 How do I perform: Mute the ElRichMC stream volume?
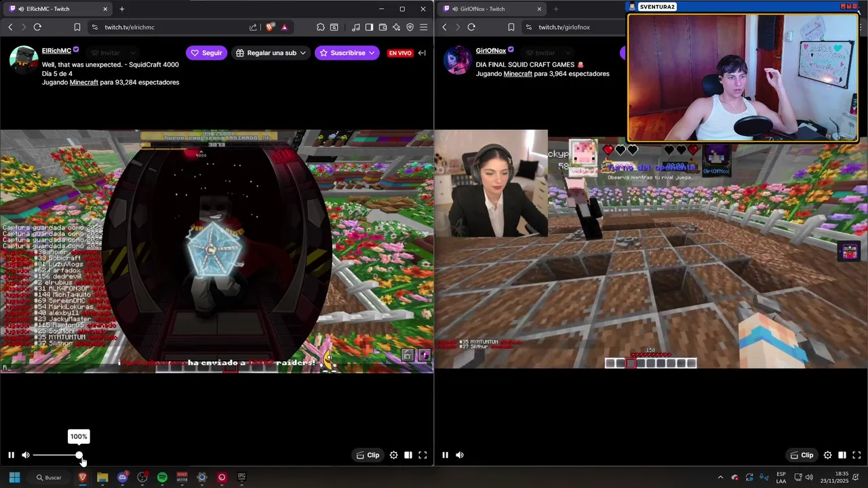(26, 455)
